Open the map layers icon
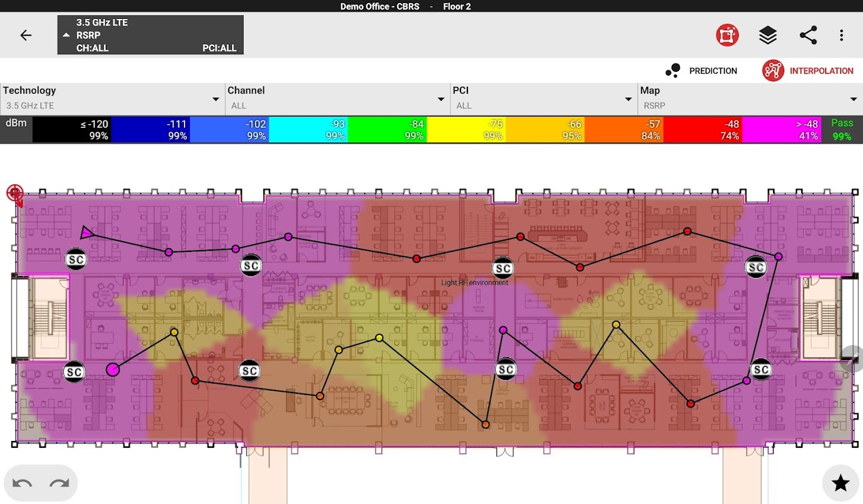863x504 pixels. [768, 35]
